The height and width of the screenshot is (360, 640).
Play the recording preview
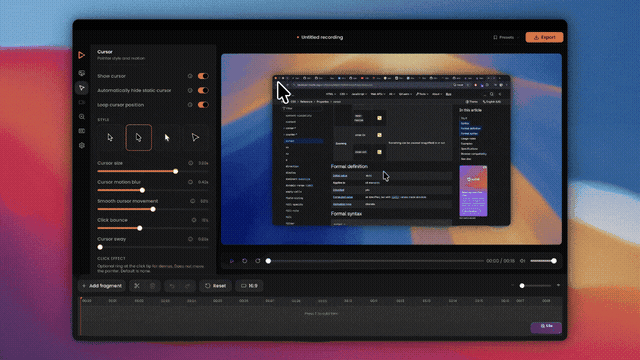tap(232, 261)
